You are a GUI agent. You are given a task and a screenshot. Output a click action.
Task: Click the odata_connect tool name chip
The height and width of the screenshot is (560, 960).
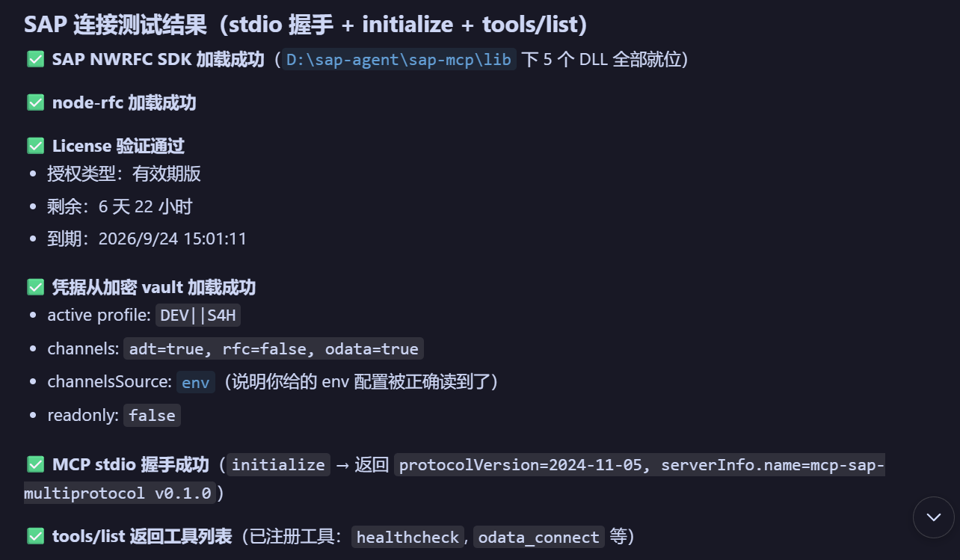click(538, 537)
